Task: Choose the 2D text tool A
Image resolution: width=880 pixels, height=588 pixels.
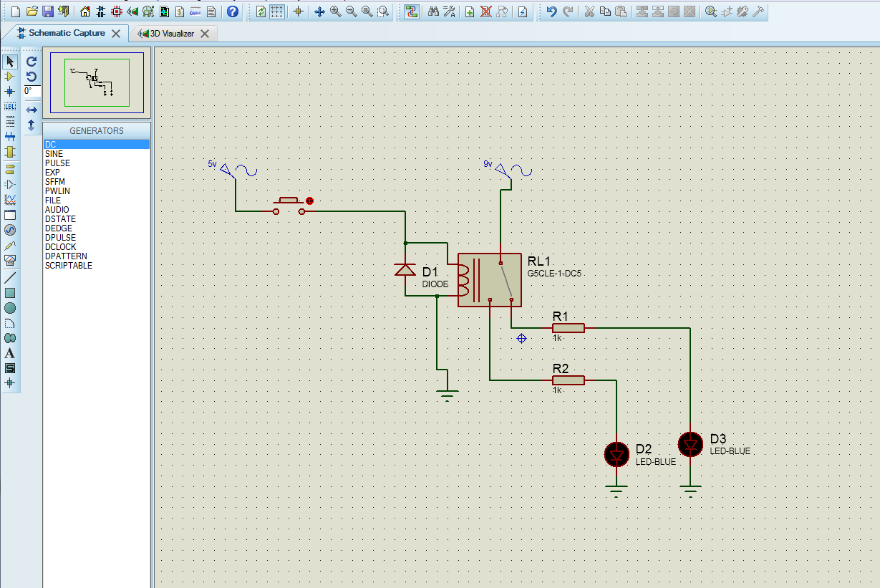Action: coord(10,353)
